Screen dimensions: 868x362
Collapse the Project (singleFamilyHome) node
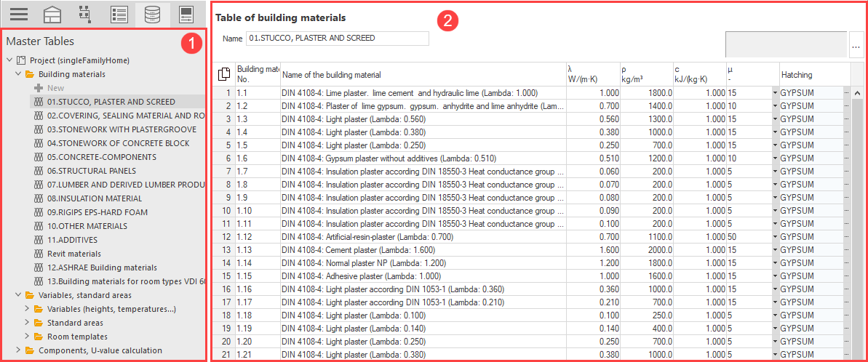(x=9, y=60)
